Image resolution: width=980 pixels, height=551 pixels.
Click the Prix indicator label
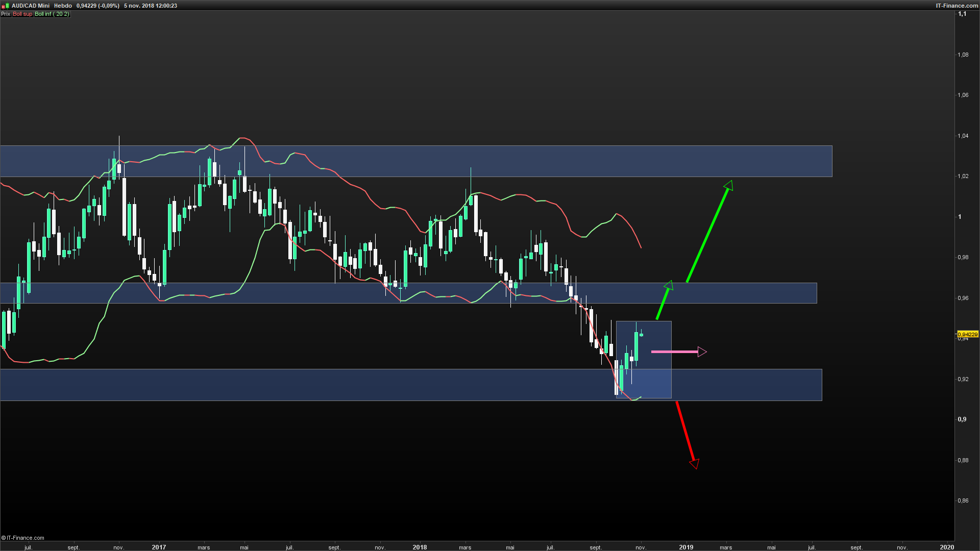[6, 14]
